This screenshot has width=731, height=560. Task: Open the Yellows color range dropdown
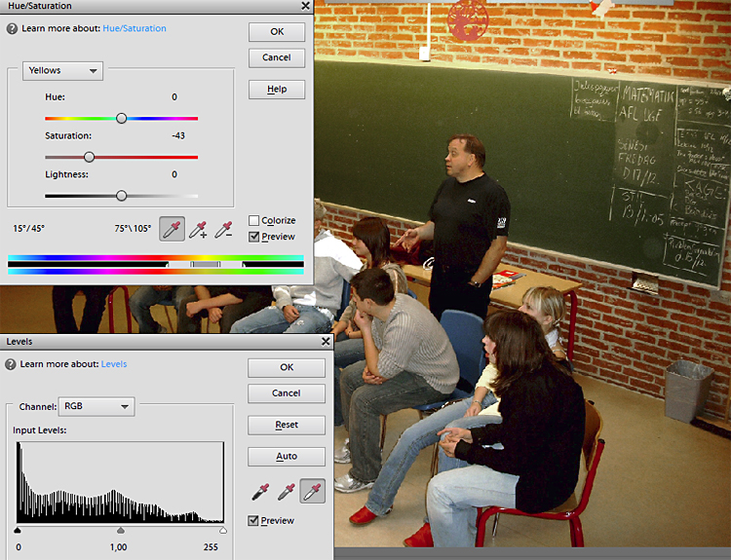point(63,71)
